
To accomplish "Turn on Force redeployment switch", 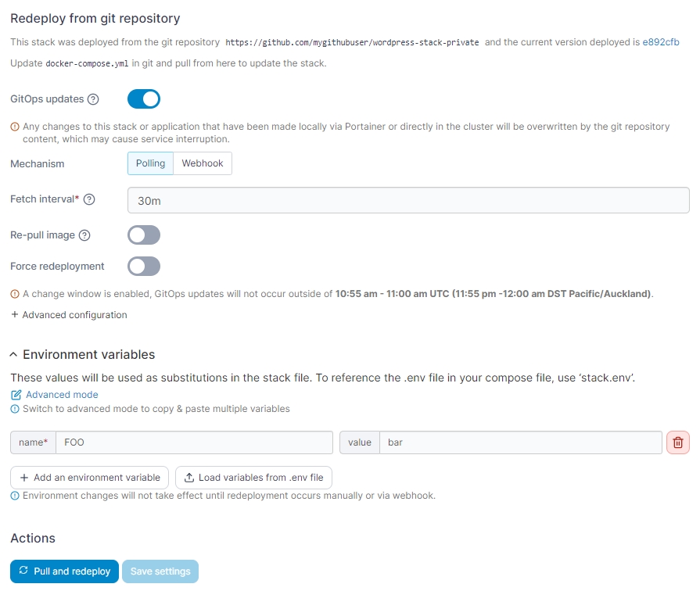I will [144, 267].
